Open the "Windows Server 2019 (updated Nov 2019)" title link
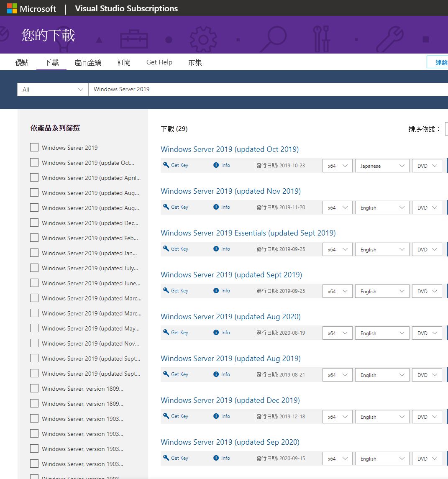 tap(230, 191)
